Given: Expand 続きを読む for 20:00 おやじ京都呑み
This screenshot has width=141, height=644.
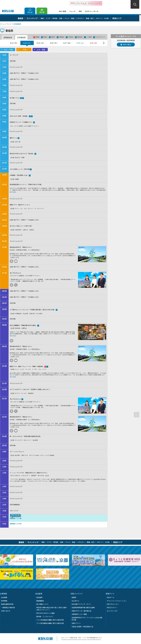Looking at the screenshot, I should 13,336.
